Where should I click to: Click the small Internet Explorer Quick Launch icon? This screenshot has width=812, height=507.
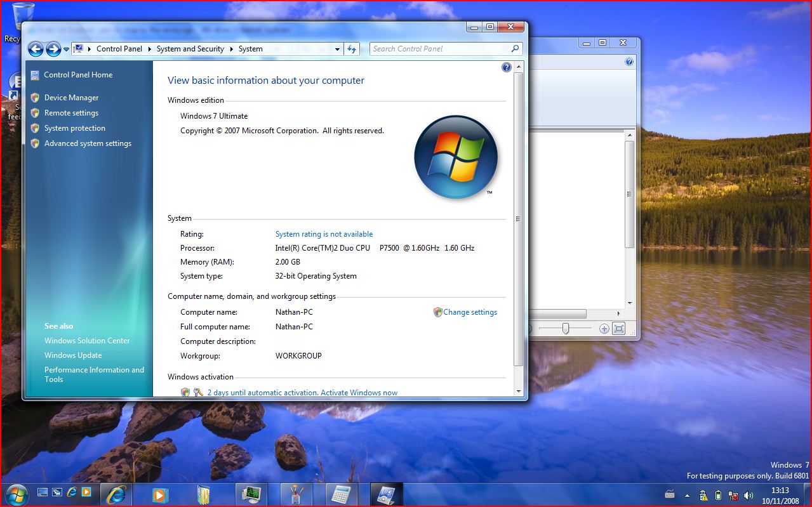(72, 492)
